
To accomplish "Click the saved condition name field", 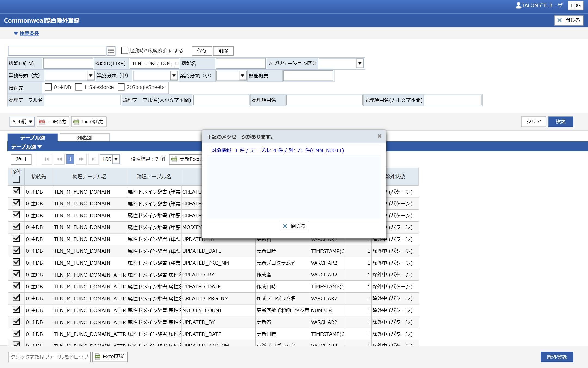I will point(57,51).
